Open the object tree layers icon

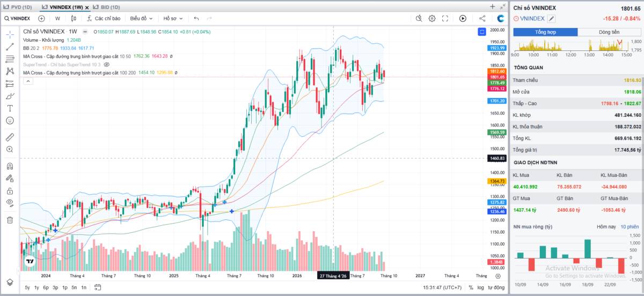point(10,283)
